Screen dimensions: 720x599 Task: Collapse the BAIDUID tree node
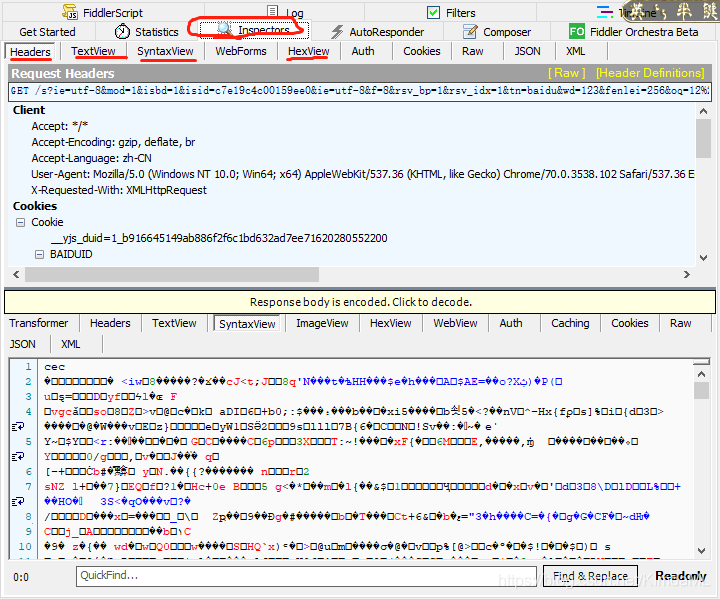tap(39, 254)
